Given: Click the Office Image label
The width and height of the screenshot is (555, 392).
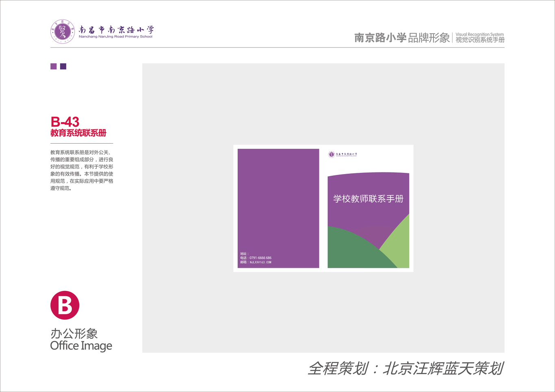Looking at the screenshot, I should tap(81, 346).
